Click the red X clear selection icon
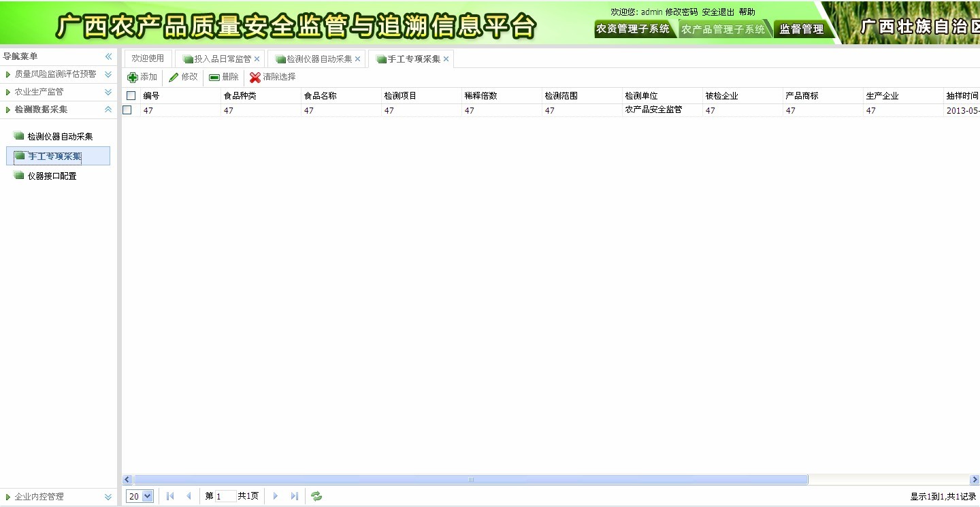Screen dimensions: 980x507 click(x=255, y=78)
